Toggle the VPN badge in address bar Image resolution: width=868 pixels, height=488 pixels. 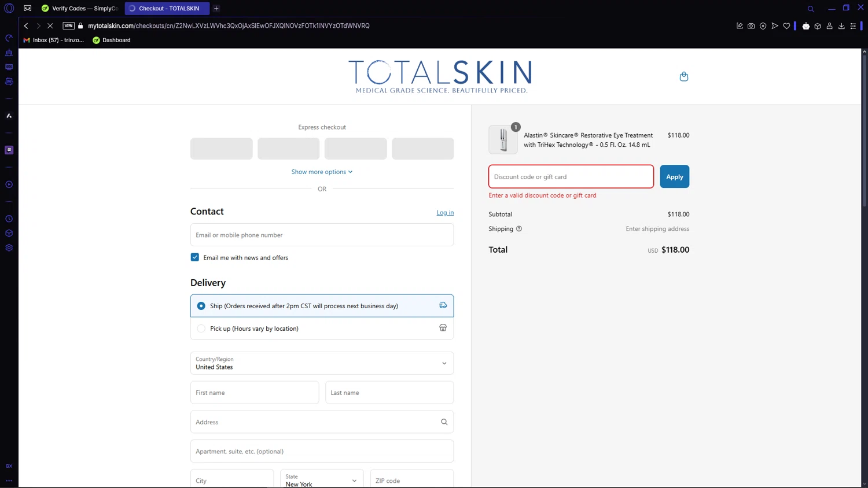(x=68, y=25)
